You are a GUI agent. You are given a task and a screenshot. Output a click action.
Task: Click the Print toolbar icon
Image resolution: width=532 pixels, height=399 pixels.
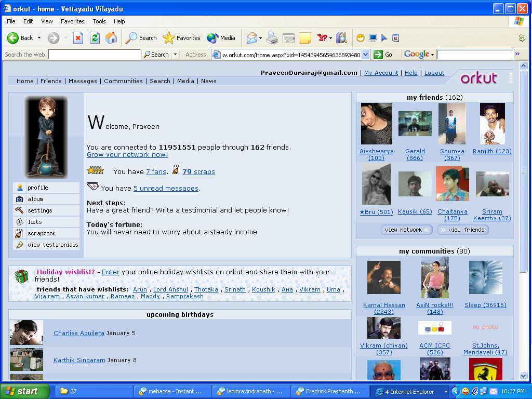click(272, 38)
